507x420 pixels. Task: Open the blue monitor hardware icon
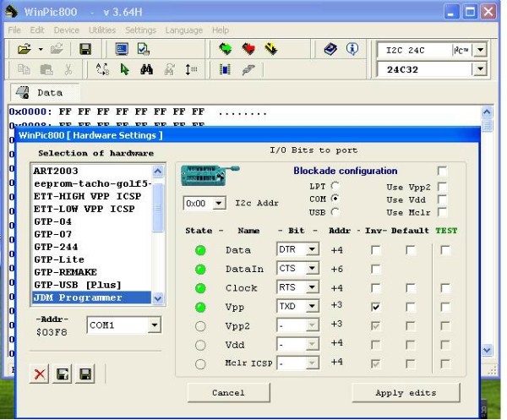(x=122, y=49)
